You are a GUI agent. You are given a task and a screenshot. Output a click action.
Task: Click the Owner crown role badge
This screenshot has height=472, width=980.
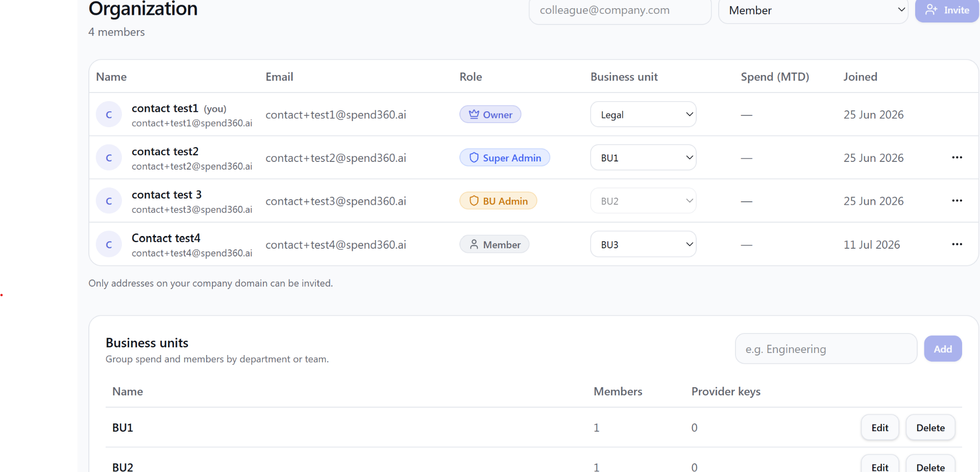pyautogui.click(x=490, y=114)
